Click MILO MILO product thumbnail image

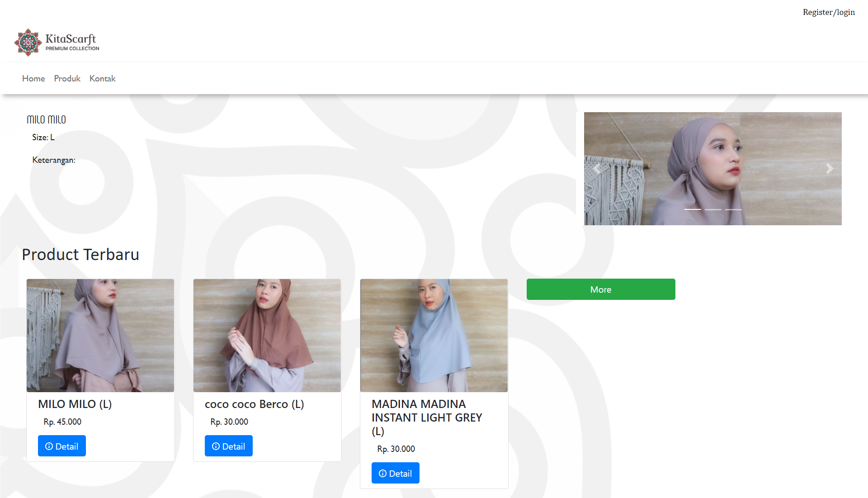[100, 335]
